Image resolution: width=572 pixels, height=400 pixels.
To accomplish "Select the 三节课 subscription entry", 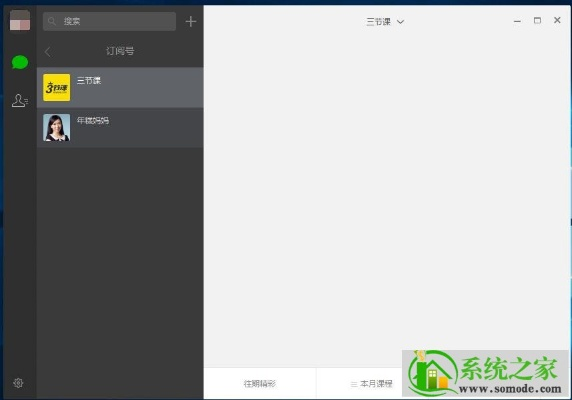I will click(120, 88).
